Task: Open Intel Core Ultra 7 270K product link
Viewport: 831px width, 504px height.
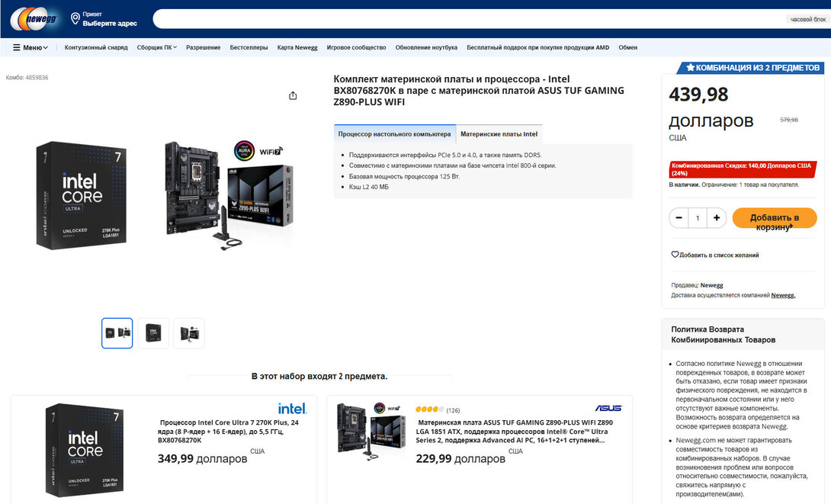Action: [229, 431]
